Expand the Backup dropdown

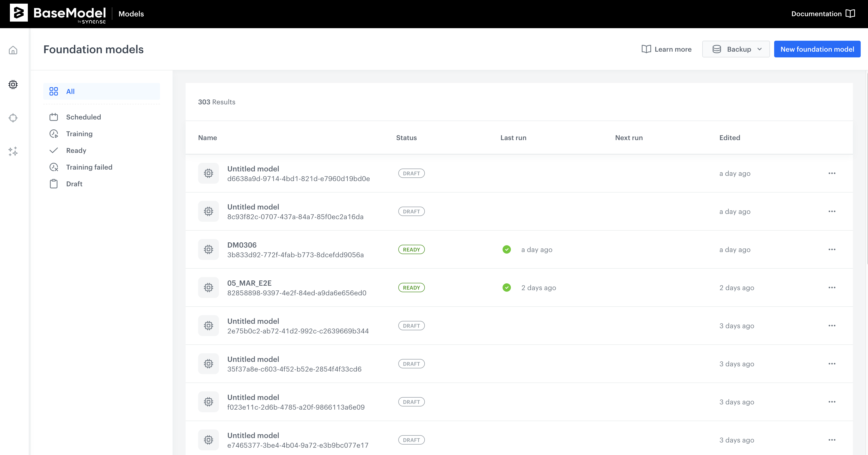(736, 49)
